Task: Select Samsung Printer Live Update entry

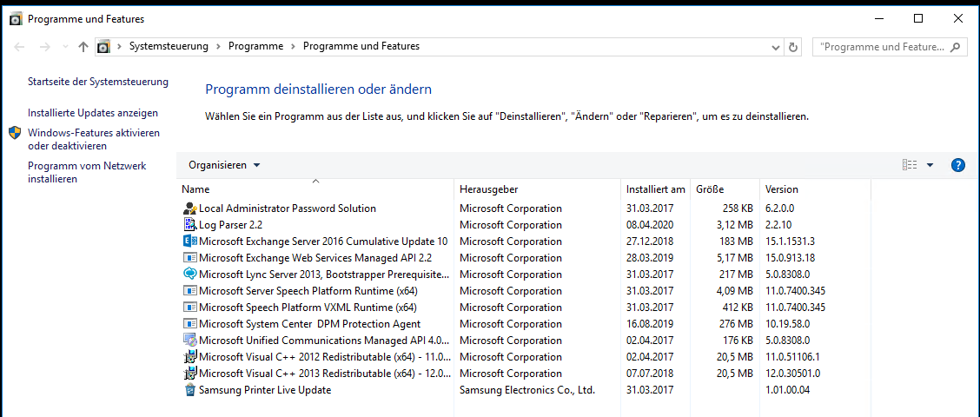Action: coord(265,390)
